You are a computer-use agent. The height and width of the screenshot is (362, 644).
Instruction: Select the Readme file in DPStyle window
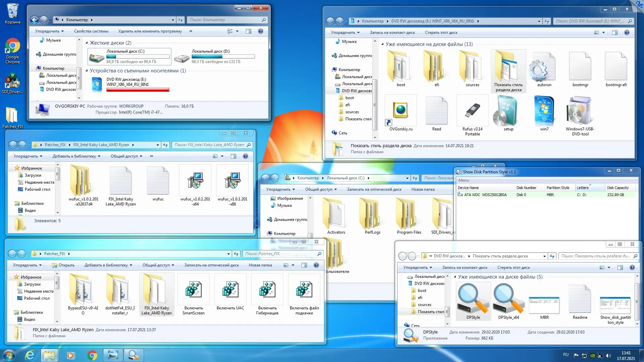(x=580, y=299)
